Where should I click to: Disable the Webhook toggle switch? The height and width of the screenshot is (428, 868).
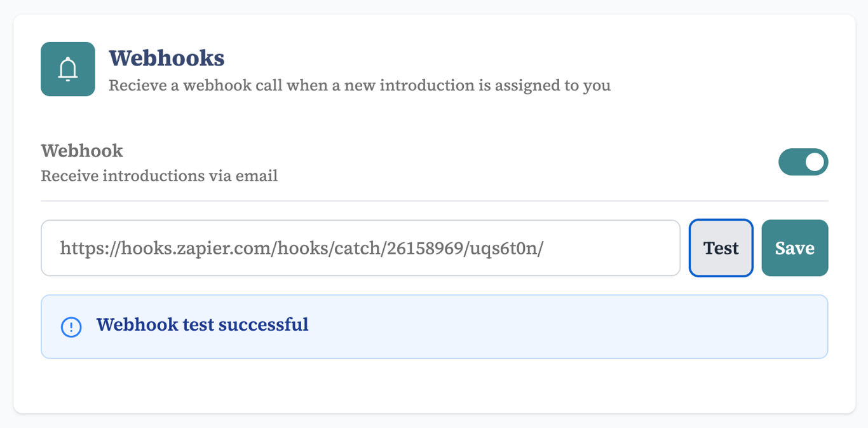[803, 162]
